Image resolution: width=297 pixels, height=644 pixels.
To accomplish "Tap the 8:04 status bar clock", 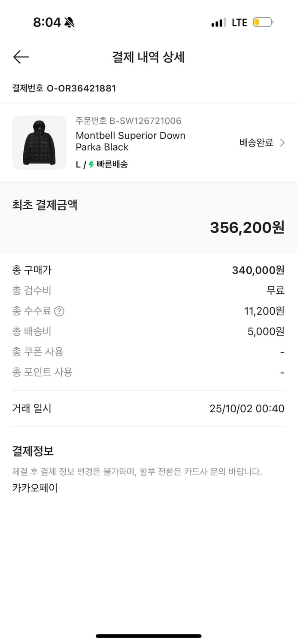I will [x=47, y=22].
